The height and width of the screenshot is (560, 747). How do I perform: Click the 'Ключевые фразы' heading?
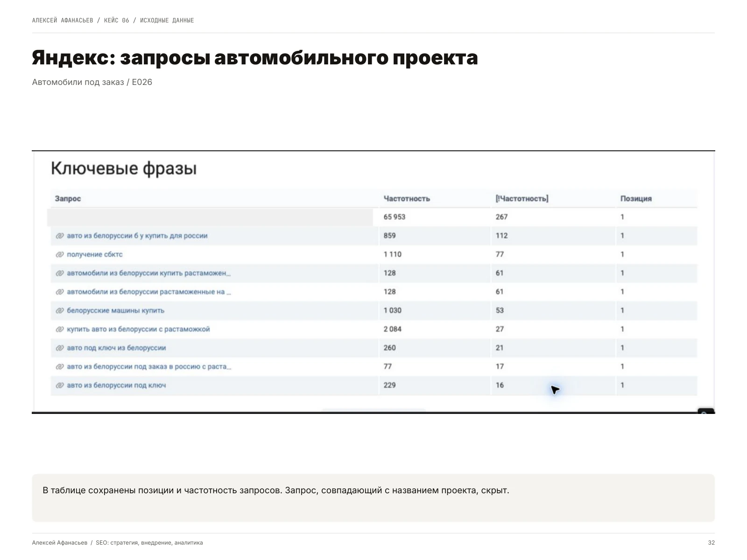pyautogui.click(x=124, y=168)
